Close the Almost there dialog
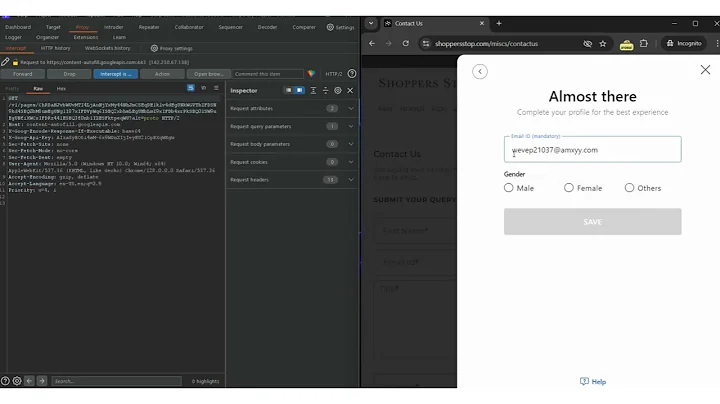 tap(705, 70)
